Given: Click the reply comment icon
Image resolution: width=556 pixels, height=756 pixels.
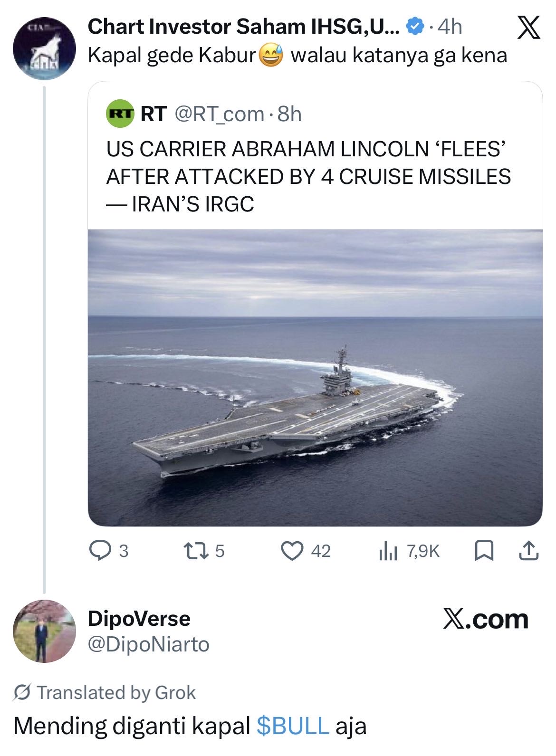Looking at the screenshot, I should click(x=100, y=551).
